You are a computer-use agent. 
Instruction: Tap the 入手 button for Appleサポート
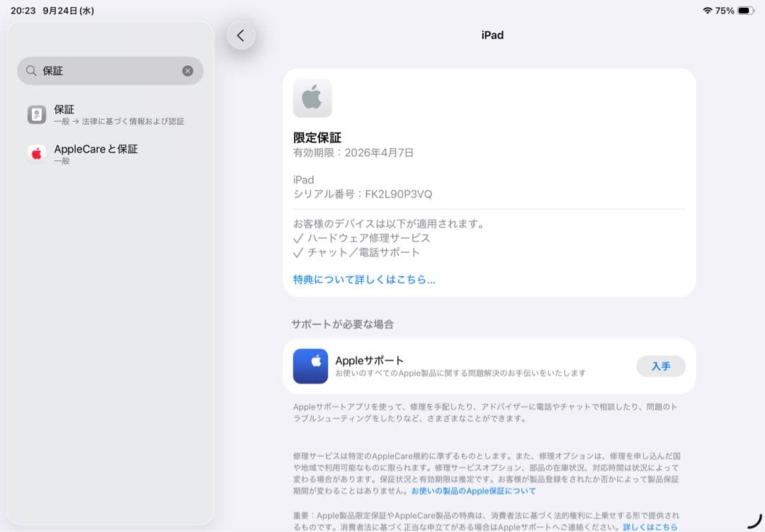click(x=660, y=366)
